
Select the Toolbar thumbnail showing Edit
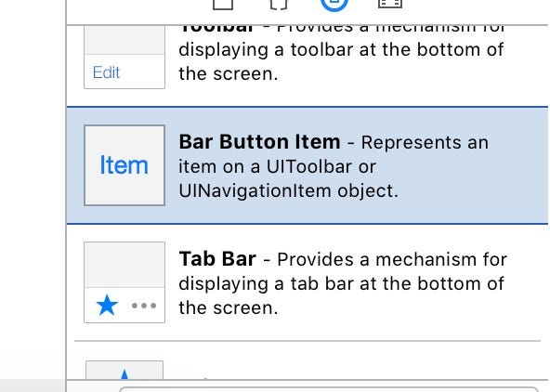tap(124, 58)
